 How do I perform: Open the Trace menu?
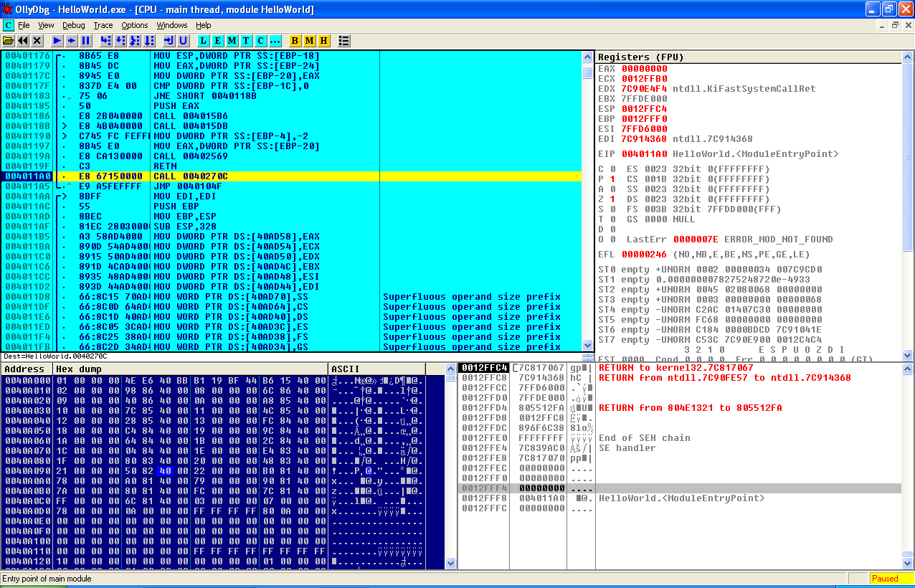[103, 25]
